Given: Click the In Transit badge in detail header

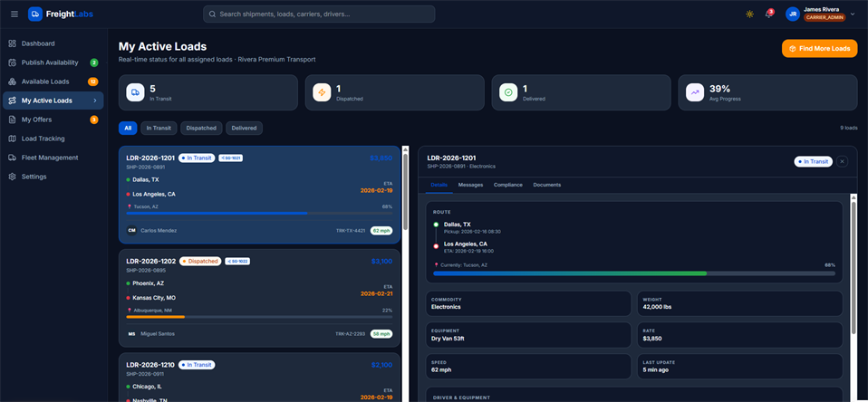Looking at the screenshot, I should [x=814, y=161].
